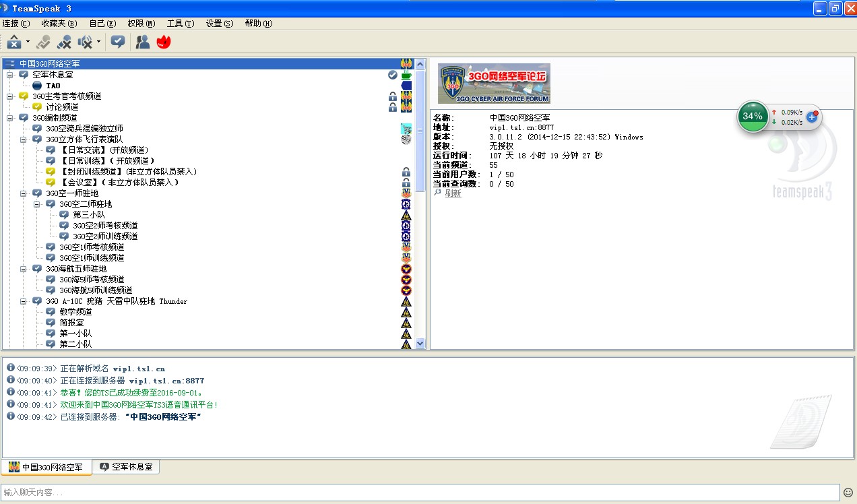Click the emblem icon on 3GO海航五师驻地 row
Image resolution: width=857 pixels, height=504 pixels.
(406, 269)
